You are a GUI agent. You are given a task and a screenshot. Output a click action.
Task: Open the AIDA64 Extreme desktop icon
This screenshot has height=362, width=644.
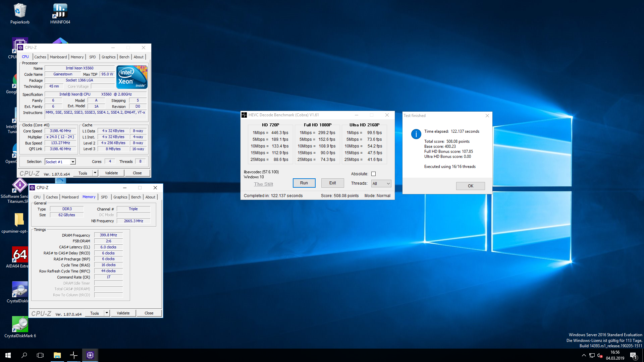coord(20,257)
